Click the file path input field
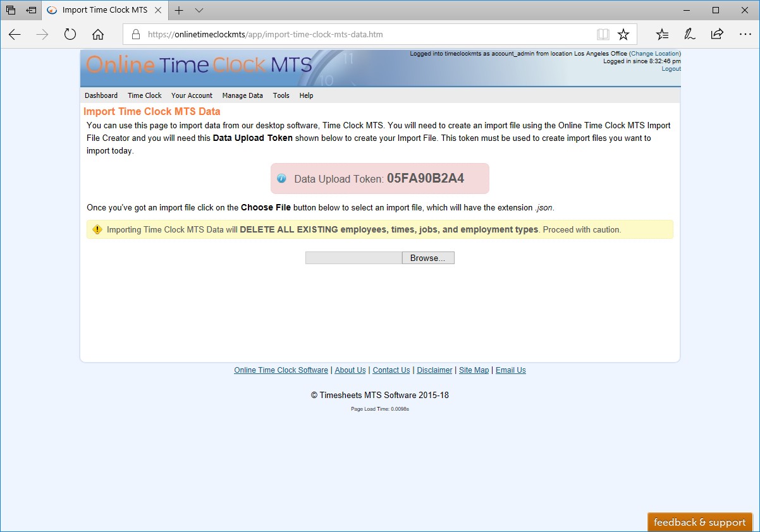Image resolution: width=760 pixels, height=532 pixels. 354,258
